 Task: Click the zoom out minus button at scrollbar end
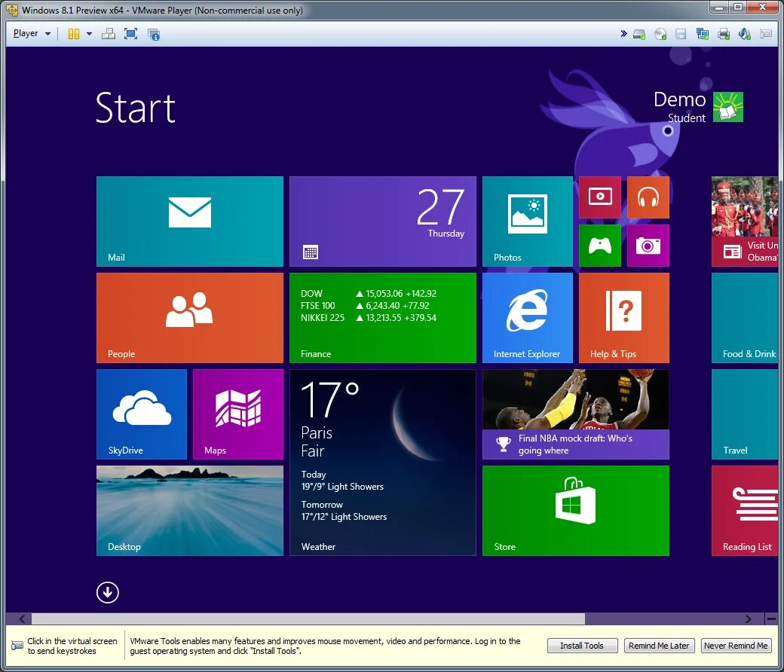pos(771,619)
